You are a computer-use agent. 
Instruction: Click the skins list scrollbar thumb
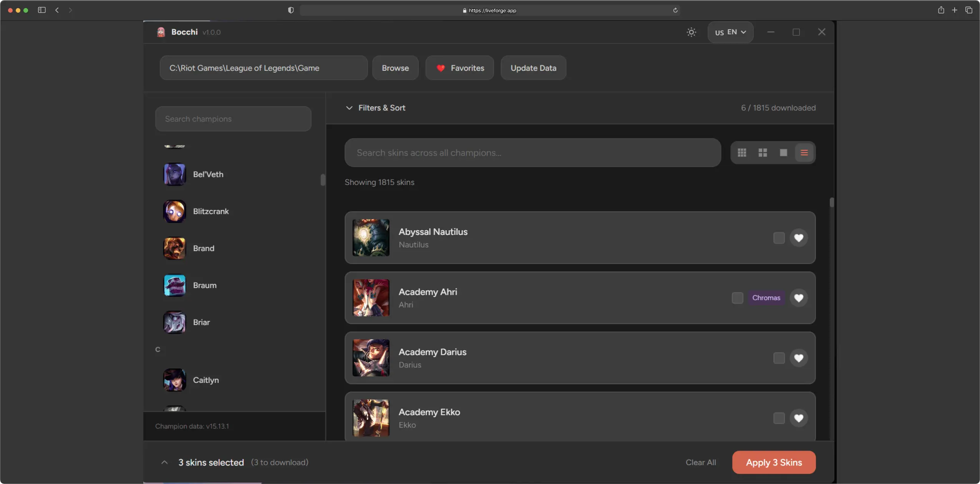click(831, 203)
